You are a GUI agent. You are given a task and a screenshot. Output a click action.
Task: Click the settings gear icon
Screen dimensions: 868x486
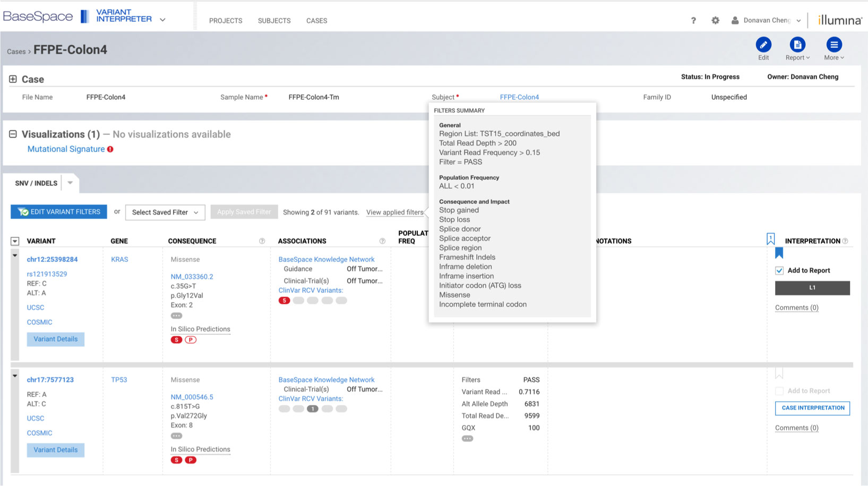pyautogui.click(x=715, y=21)
